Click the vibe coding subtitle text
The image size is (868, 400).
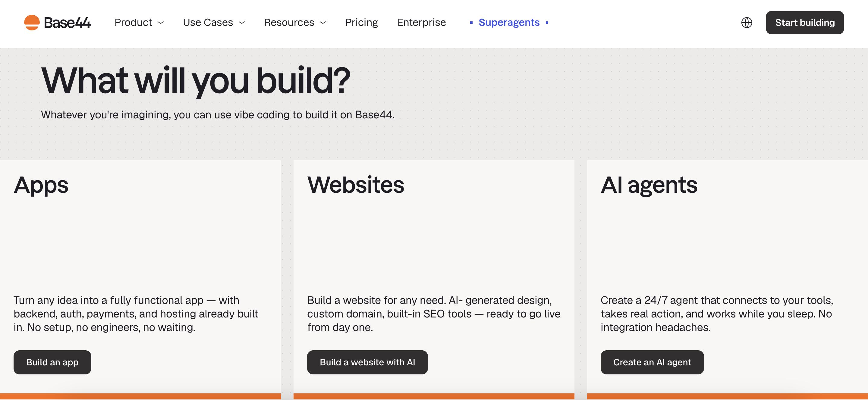(x=218, y=115)
